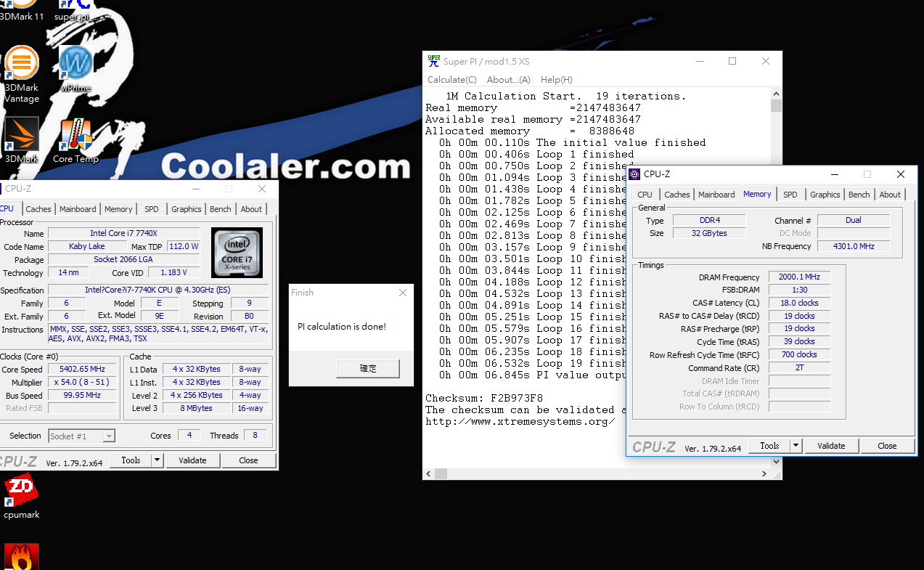
Task: Open the super pi desktop shortcut
Action: [75, 11]
